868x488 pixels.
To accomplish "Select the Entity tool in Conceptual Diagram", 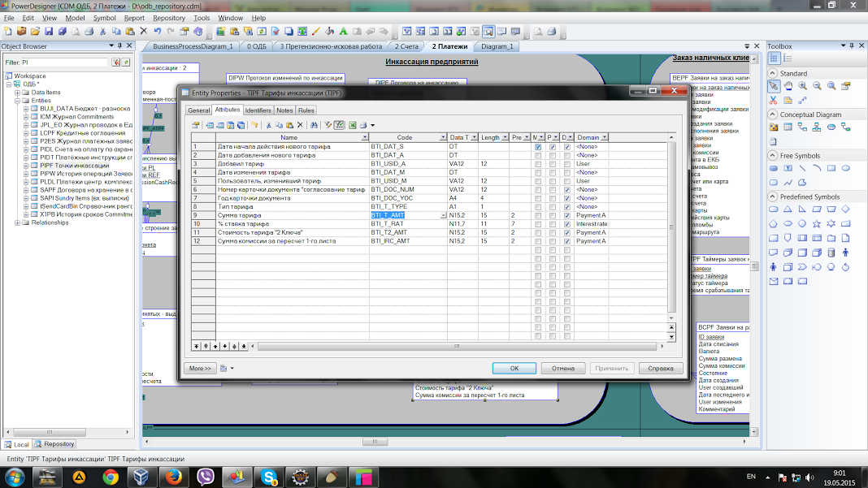I will (788, 127).
